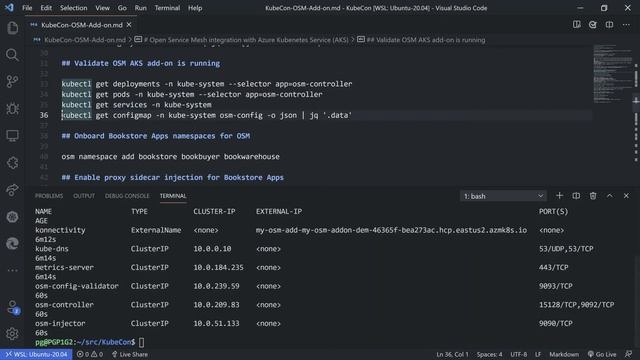Open the Kubernetes helm wheel view
640x360 pixels.
(x=12, y=217)
